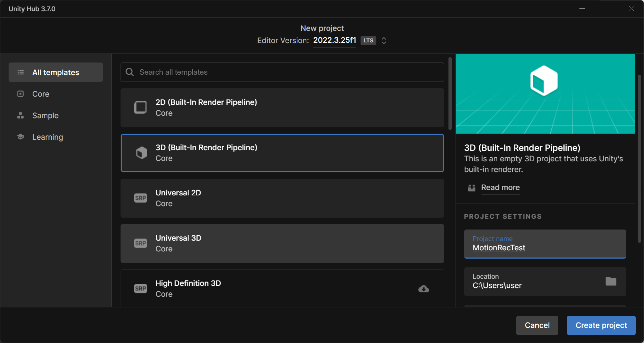Browse for project location folder icon
The width and height of the screenshot is (644, 343).
[x=611, y=281]
